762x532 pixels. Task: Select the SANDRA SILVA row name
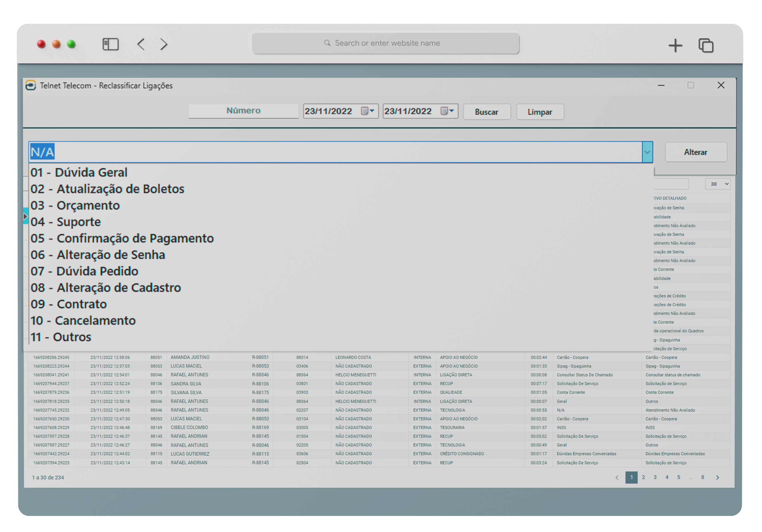pos(186,384)
